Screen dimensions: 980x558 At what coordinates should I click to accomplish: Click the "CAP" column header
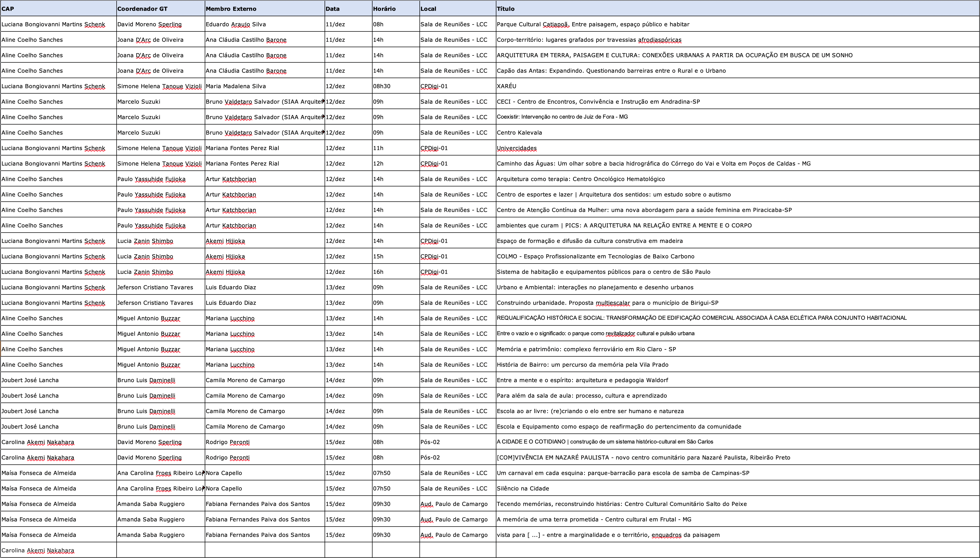[58, 8]
